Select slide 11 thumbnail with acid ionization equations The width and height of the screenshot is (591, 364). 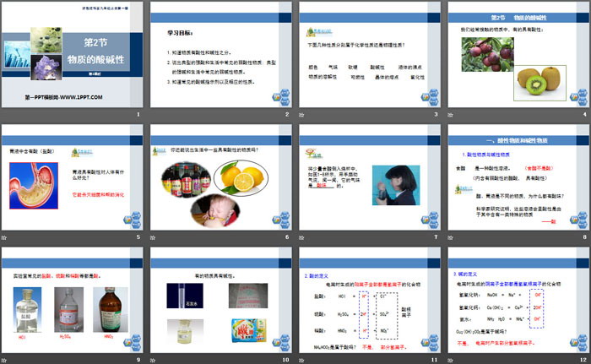(x=370, y=301)
